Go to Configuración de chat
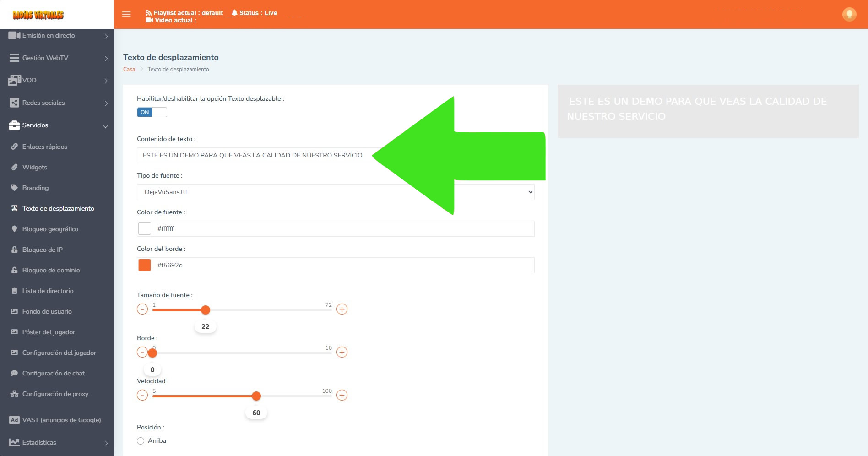 click(x=53, y=373)
